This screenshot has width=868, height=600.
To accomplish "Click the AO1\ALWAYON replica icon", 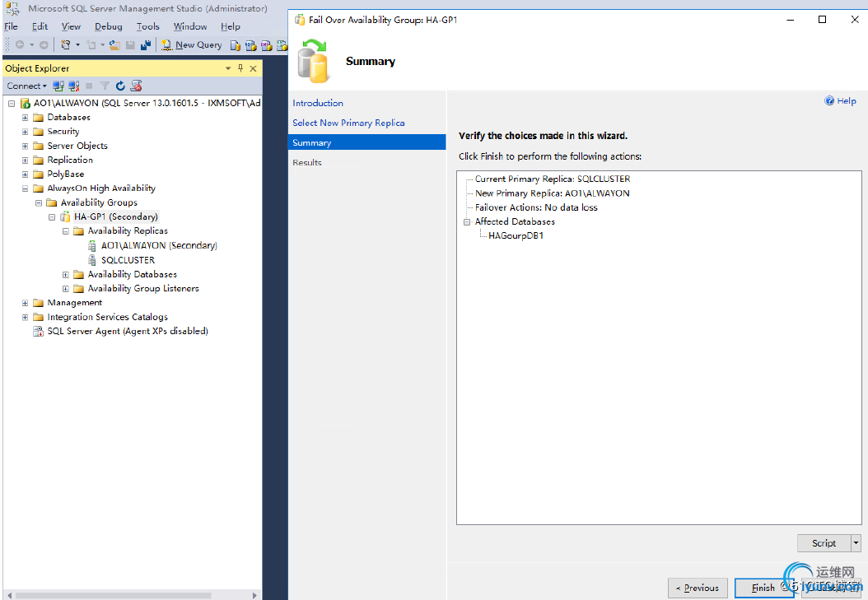I will 92,245.
